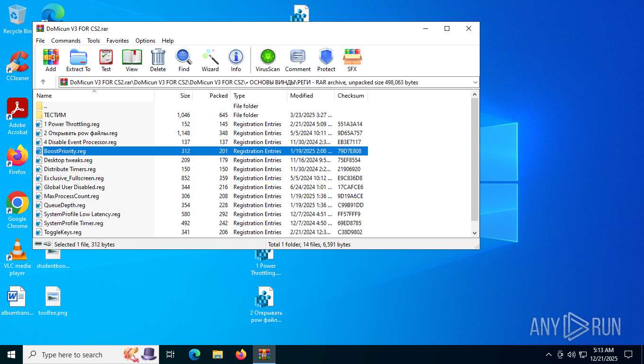Show hidden system tray icons
The image size is (644, 364).
[549, 355]
